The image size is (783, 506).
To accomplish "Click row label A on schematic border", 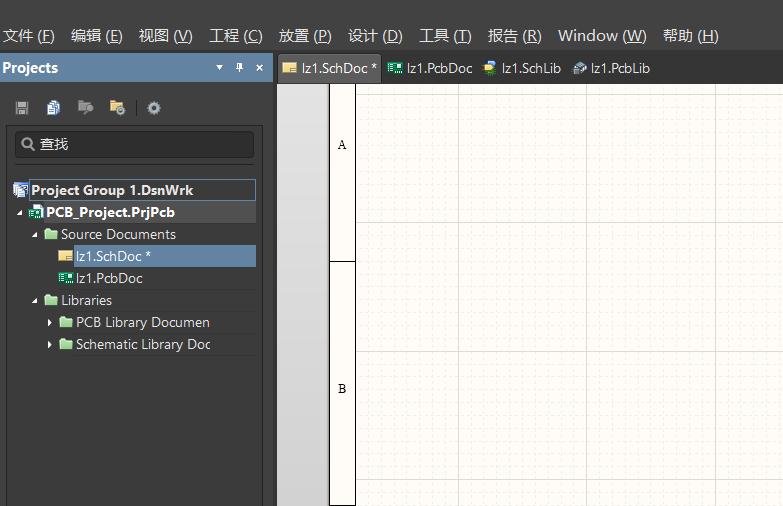I will [x=342, y=145].
